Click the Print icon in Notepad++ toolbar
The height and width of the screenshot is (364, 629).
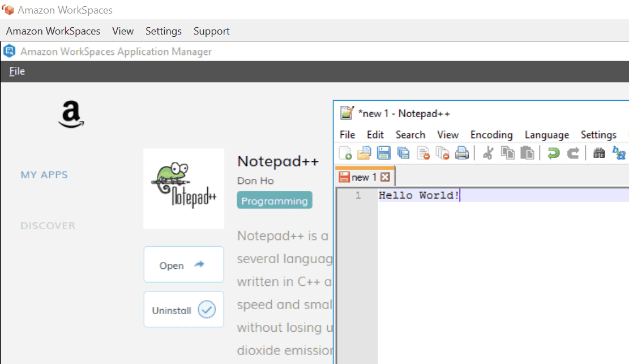click(x=462, y=153)
